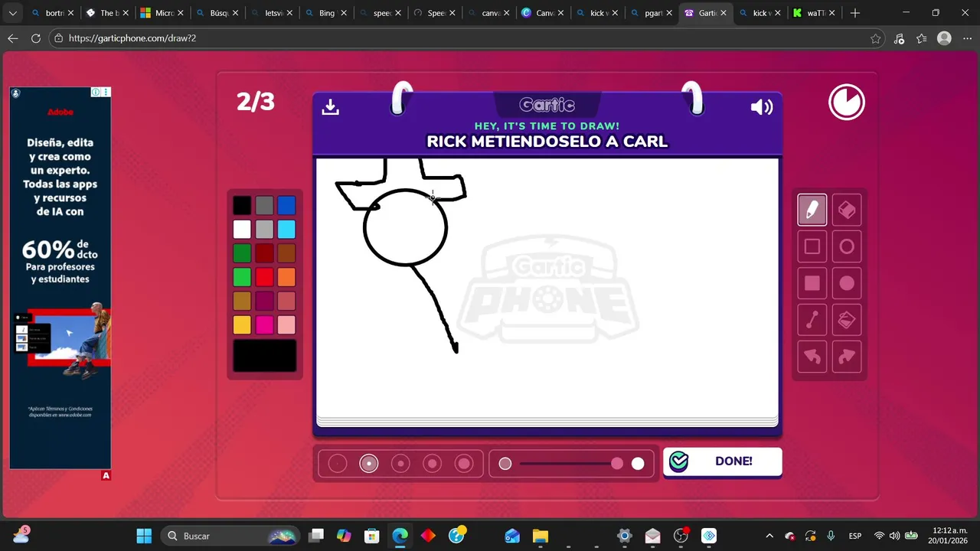The image size is (980, 551).
Task: Select the straight line tool
Action: click(x=812, y=320)
